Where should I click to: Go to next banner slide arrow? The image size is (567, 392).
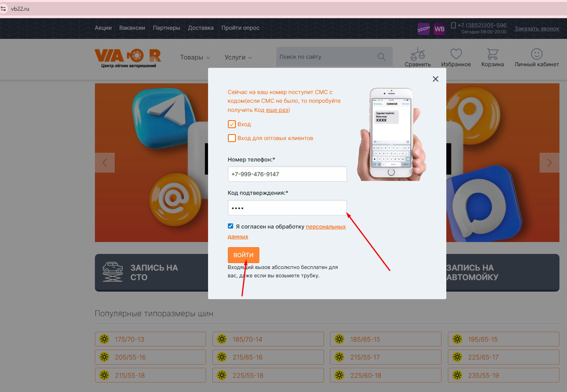(x=549, y=163)
